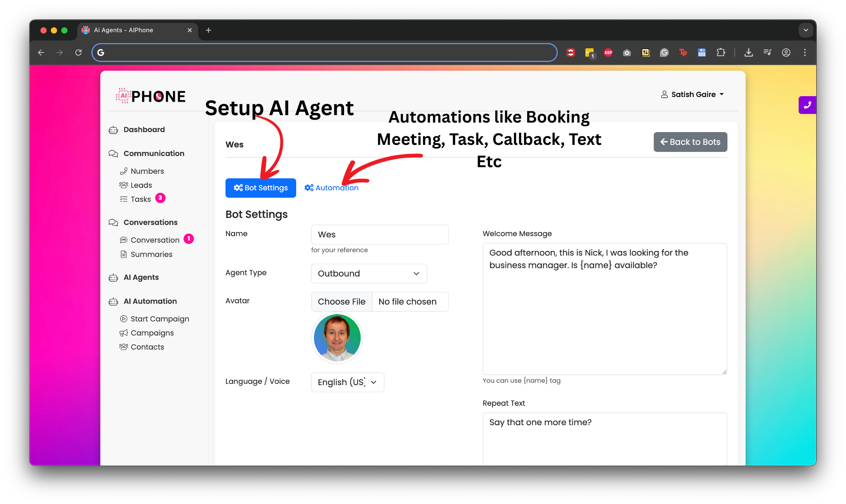
Task: Open the Agent Type Outbound dropdown
Action: (x=369, y=274)
